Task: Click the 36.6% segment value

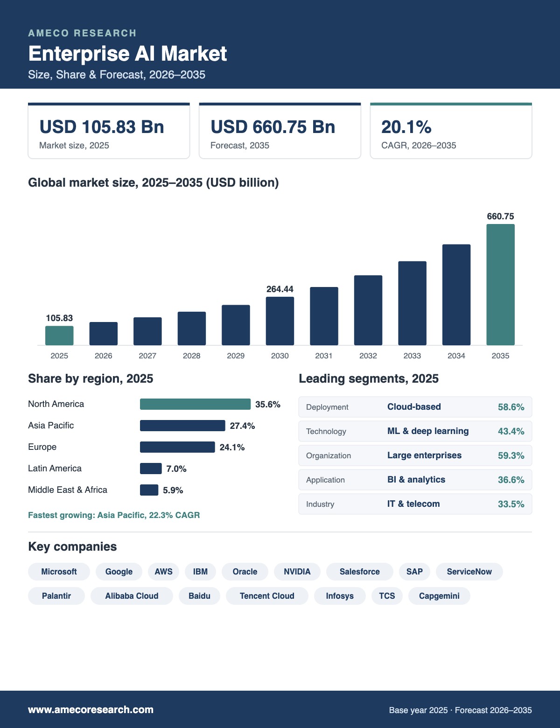Action: click(x=511, y=480)
